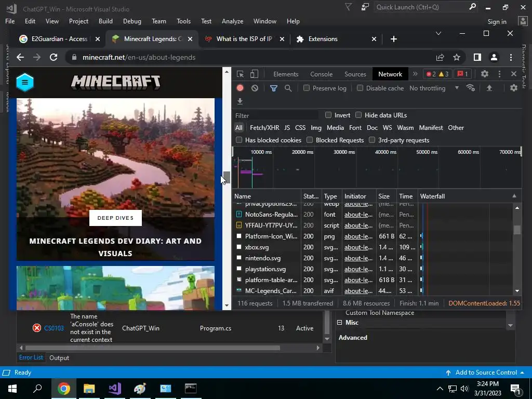Check the Invert filter checkbox

point(328,115)
